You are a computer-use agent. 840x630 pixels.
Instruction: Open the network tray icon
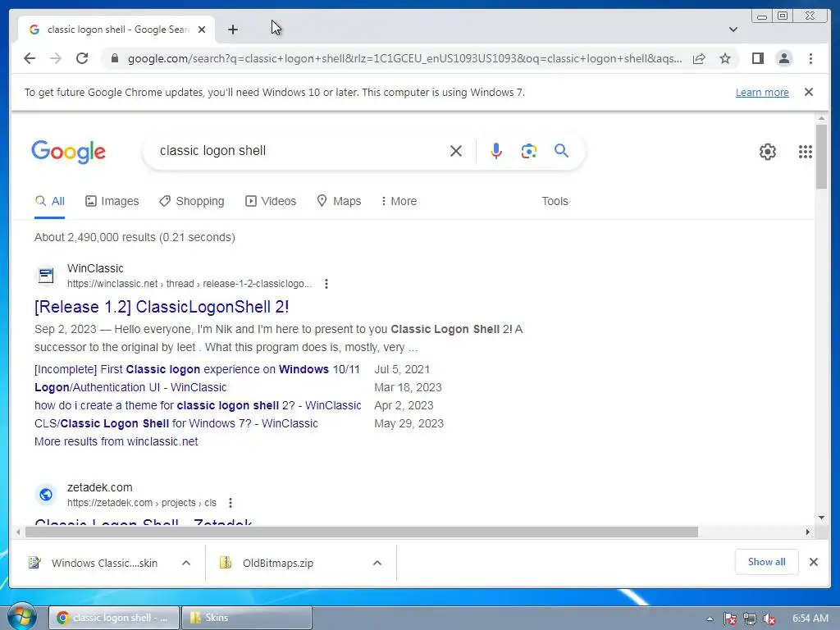750,619
